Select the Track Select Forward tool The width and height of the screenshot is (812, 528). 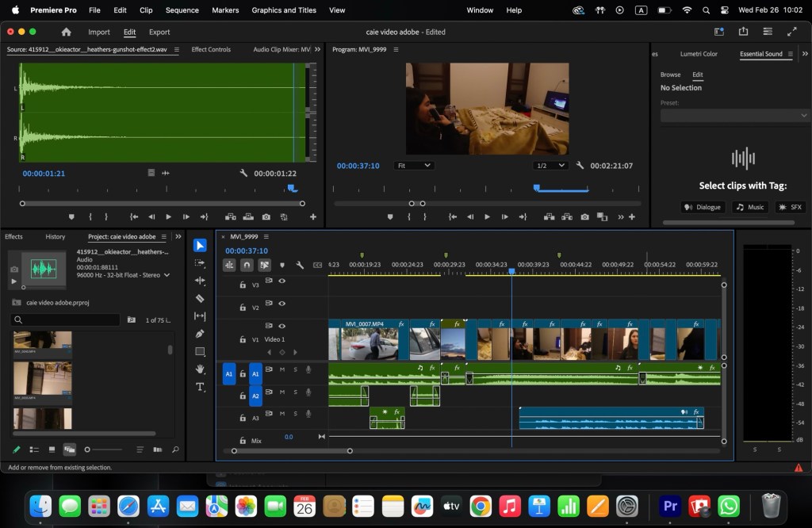click(x=200, y=263)
